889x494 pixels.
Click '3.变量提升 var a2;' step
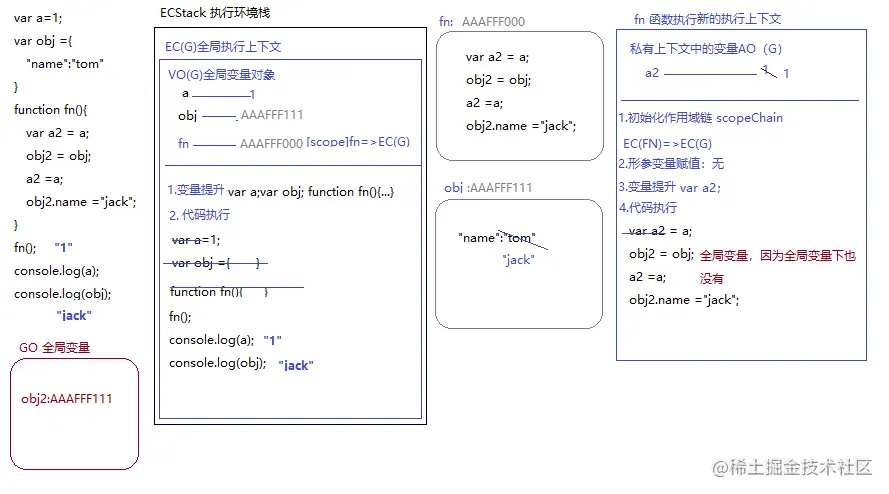pyautogui.click(x=670, y=187)
